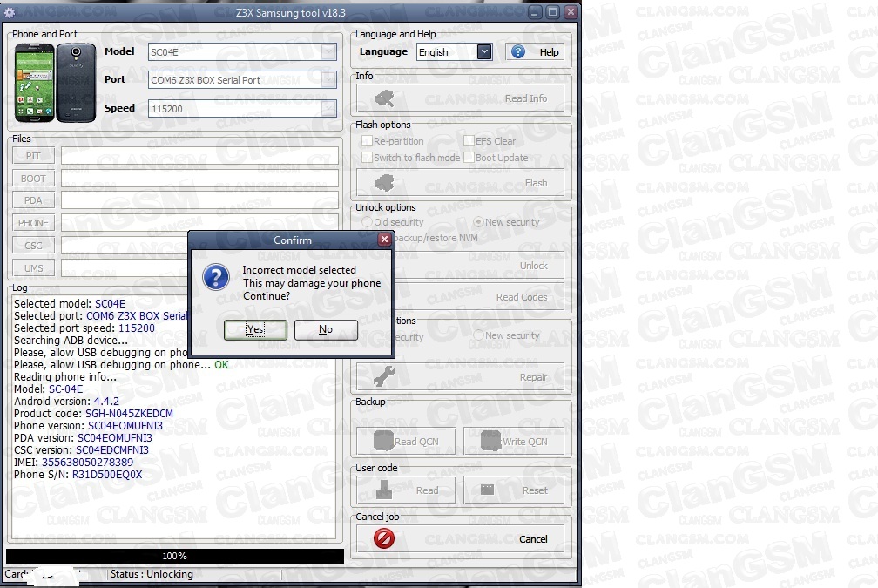Select New security in Repair options

(x=478, y=335)
